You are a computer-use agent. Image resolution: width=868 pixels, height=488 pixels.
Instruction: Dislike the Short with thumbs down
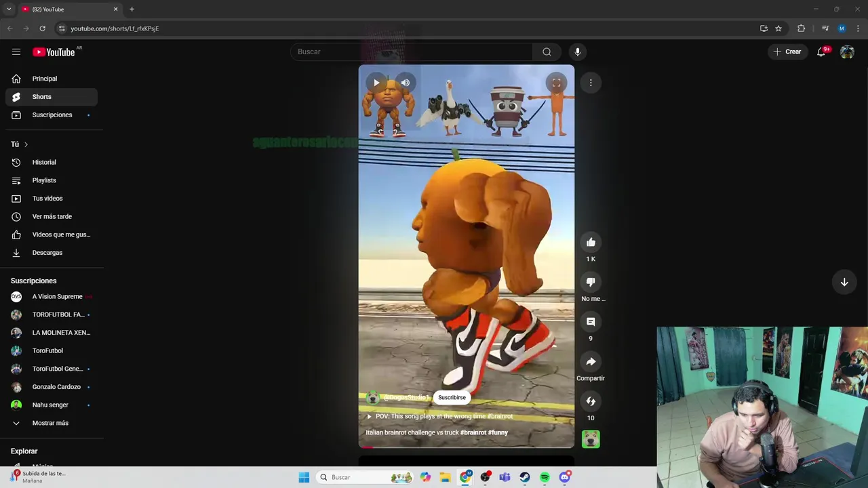pos(591,282)
